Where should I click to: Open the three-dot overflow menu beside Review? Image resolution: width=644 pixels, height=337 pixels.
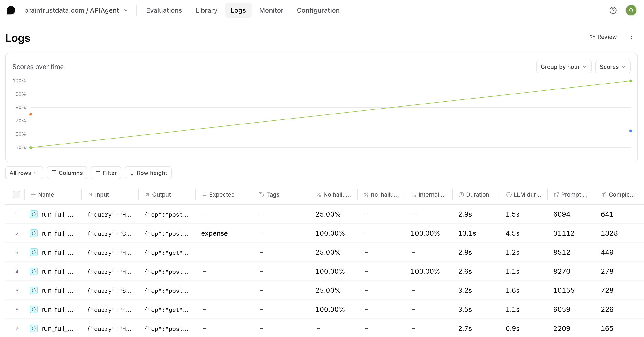coord(631,37)
